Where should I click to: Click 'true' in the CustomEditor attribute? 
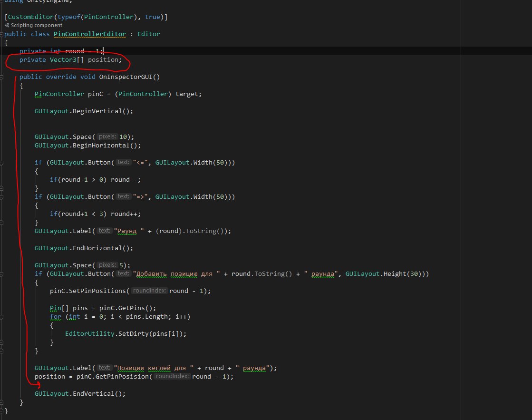point(152,17)
